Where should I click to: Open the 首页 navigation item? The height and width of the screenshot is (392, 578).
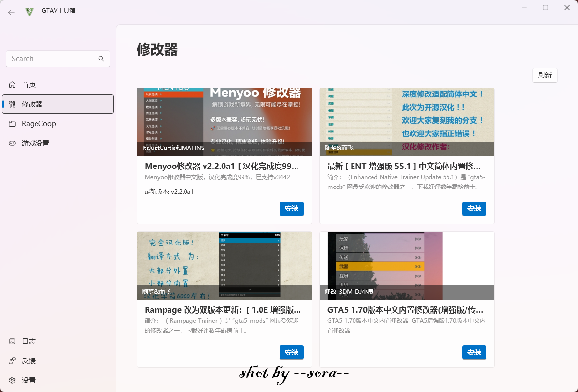[x=58, y=85]
